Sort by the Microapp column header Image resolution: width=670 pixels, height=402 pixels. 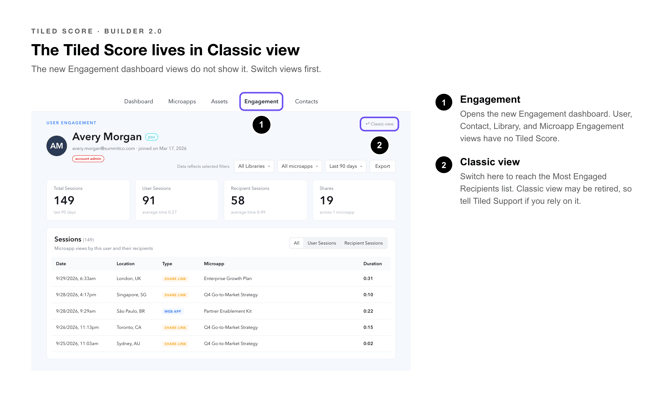214,264
